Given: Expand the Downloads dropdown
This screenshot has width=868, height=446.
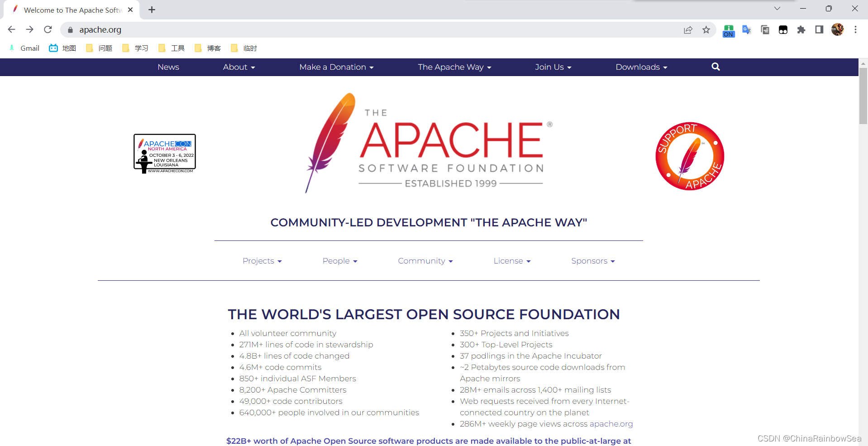Looking at the screenshot, I should coord(641,67).
